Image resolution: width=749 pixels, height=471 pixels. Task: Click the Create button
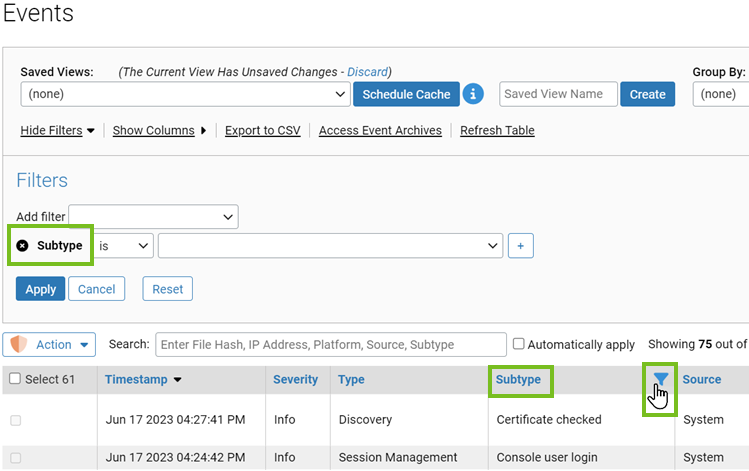coord(647,94)
